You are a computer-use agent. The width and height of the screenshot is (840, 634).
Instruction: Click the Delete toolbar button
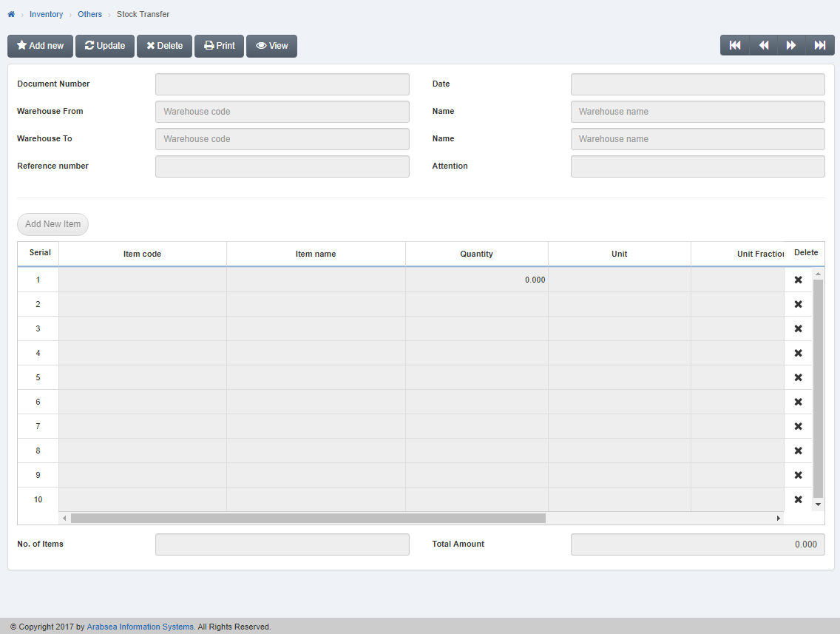click(164, 46)
